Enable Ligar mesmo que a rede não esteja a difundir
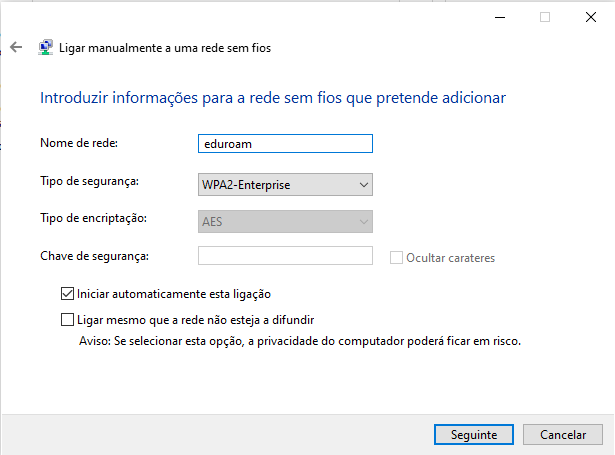The width and height of the screenshot is (615, 455). click(x=67, y=320)
